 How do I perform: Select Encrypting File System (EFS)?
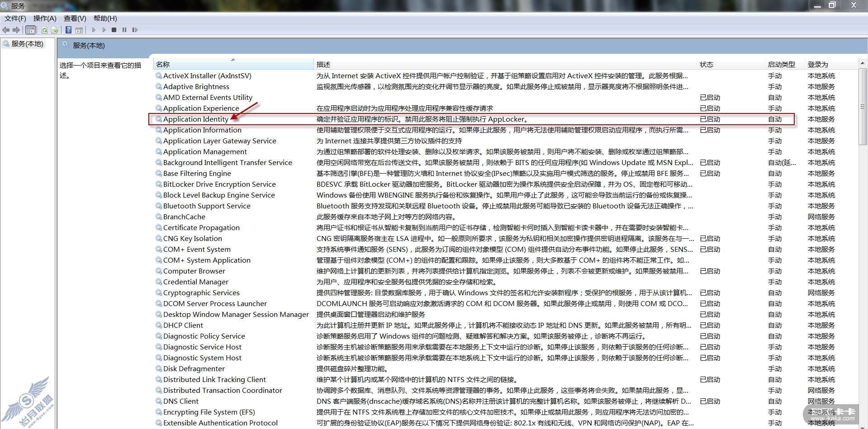click(209, 412)
